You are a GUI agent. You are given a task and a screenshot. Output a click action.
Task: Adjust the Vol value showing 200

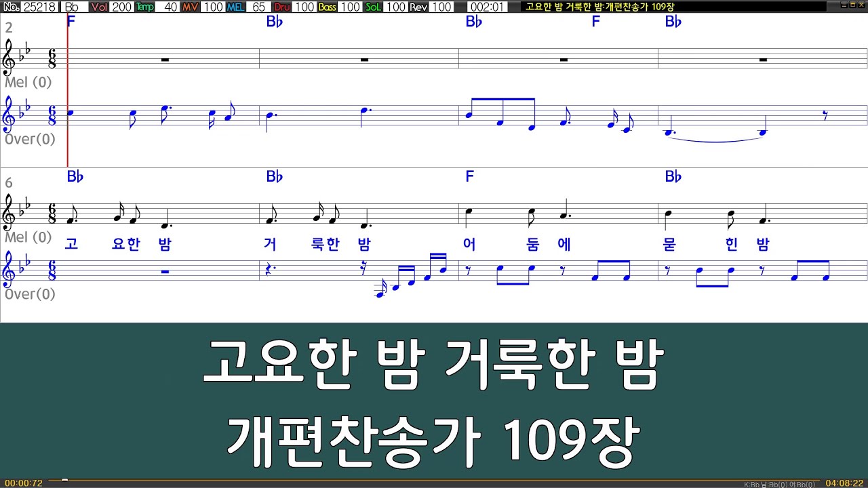121,7
